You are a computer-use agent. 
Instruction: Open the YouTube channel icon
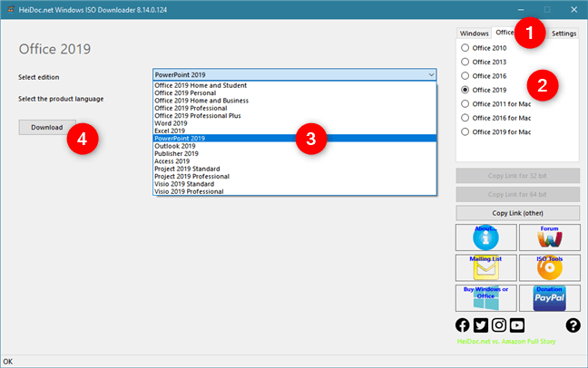517,325
